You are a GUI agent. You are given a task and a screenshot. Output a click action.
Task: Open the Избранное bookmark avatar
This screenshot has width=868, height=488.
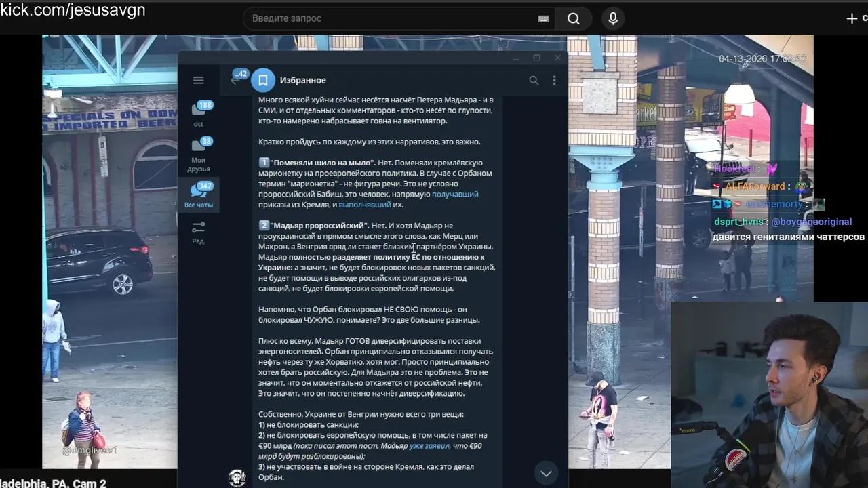click(263, 80)
